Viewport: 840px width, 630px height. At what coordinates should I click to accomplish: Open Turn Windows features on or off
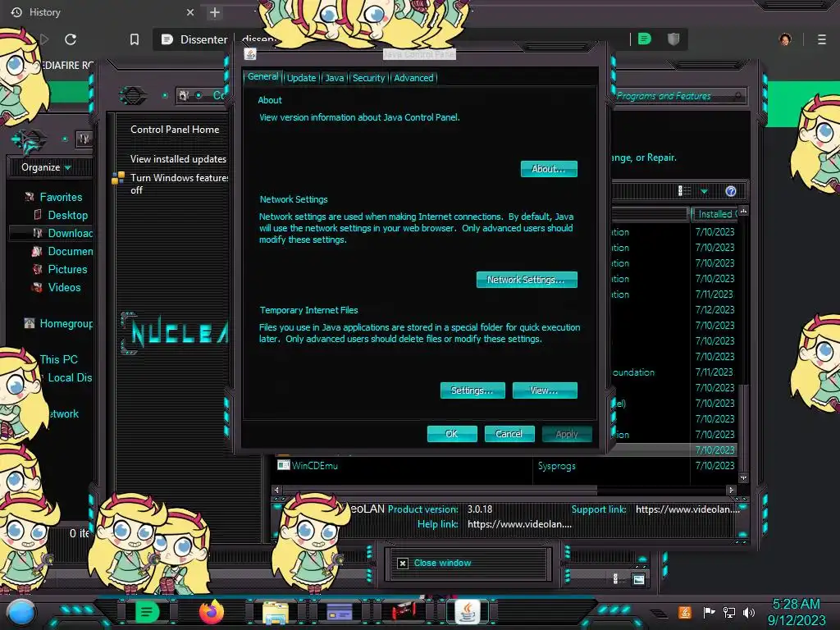[x=180, y=184]
